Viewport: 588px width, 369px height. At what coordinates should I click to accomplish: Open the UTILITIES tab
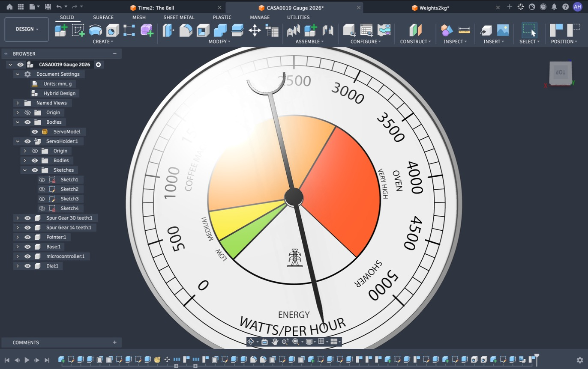(x=298, y=18)
